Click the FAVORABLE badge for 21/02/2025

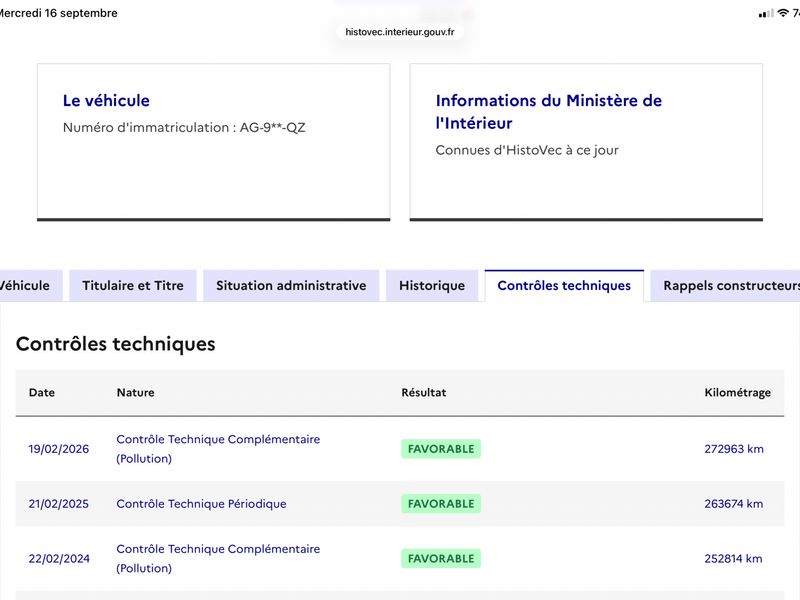[x=441, y=504]
